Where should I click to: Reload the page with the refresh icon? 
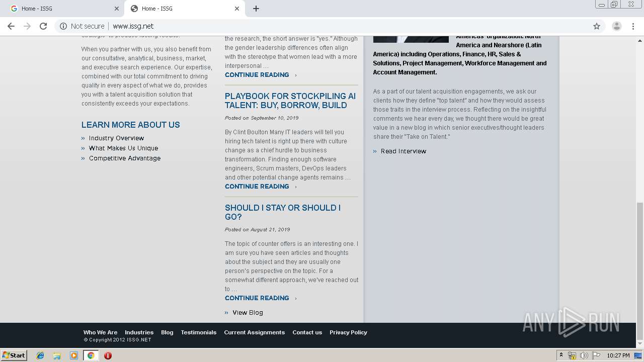coord(43,26)
